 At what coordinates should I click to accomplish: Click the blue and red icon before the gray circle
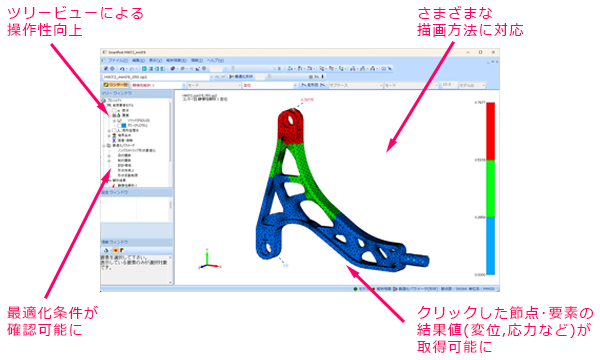point(197,69)
